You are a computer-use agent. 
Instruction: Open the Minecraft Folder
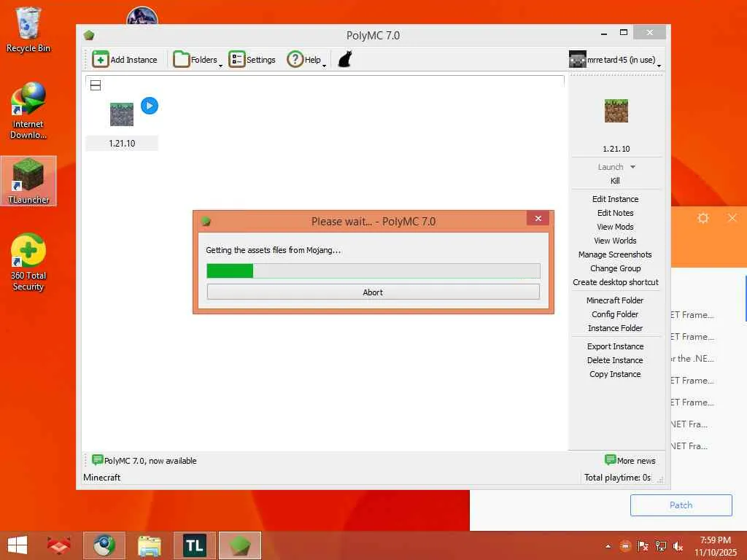pos(615,300)
